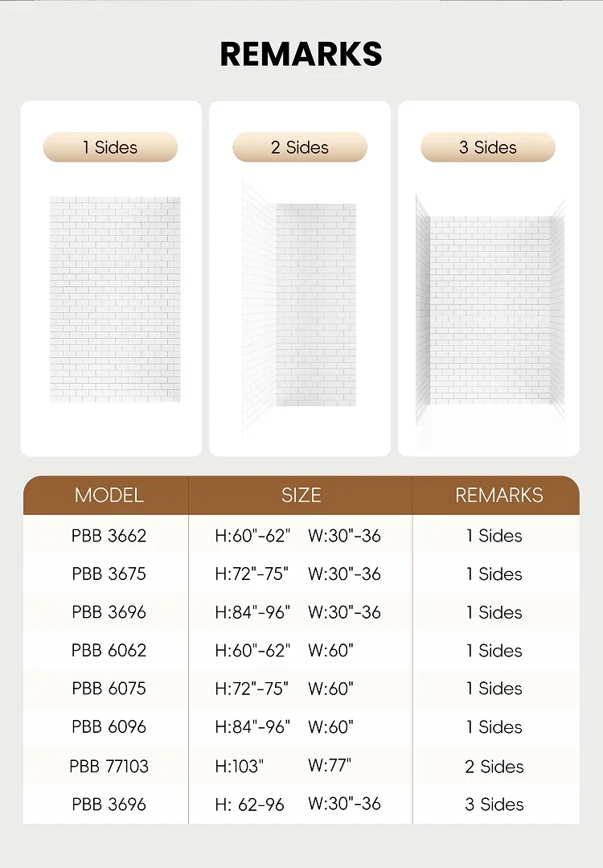Viewport: 603px width, 868px height.
Task: Click the PBB 6062 model entry
Action: pos(109,650)
